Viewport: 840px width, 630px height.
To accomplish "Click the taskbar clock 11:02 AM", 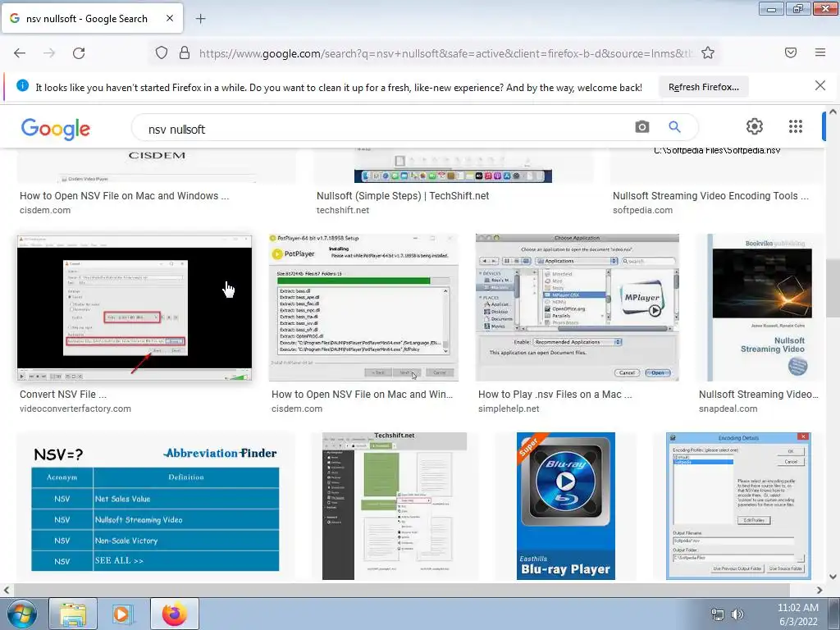I will coord(797,608).
